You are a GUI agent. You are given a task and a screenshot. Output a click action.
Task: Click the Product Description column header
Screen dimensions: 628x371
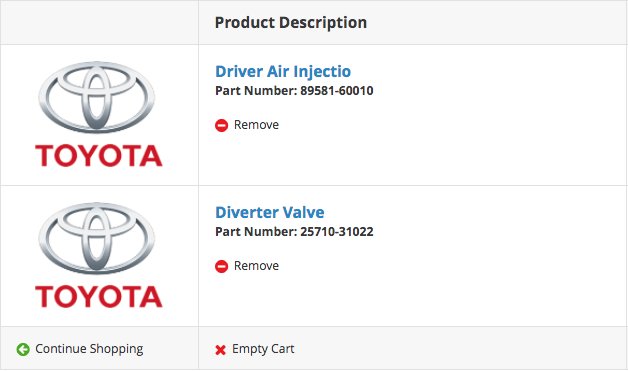click(x=291, y=23)
